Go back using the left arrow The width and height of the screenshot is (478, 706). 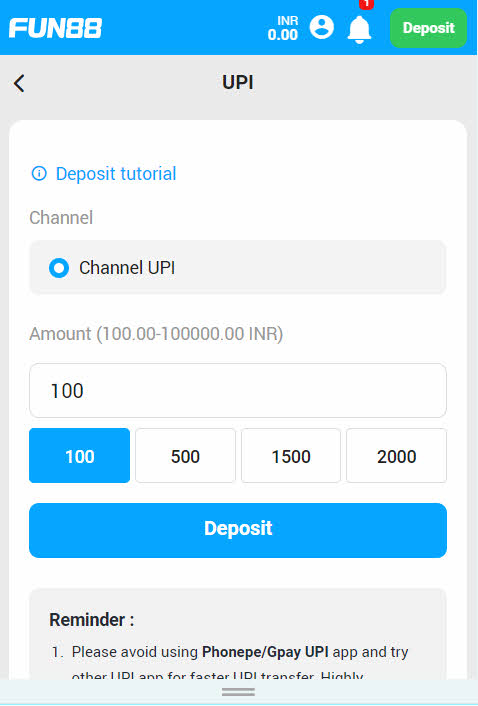coord(19,83)
